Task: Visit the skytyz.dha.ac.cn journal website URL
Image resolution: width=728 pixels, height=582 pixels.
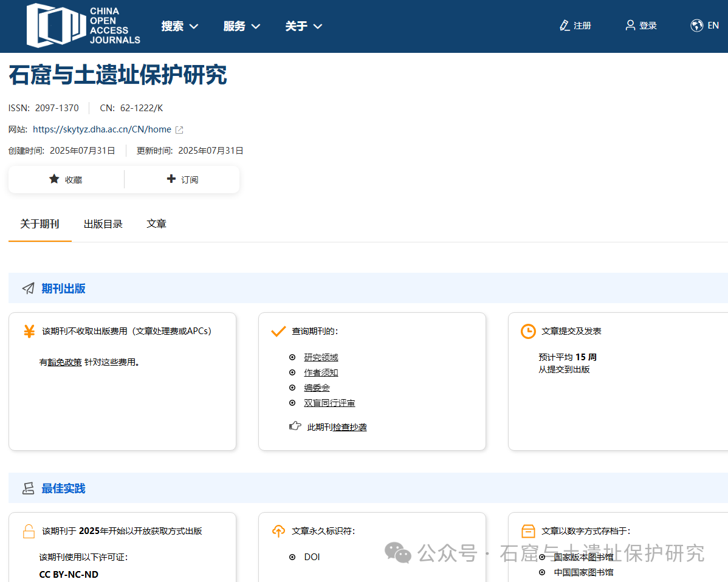Action: click(101, 129)
